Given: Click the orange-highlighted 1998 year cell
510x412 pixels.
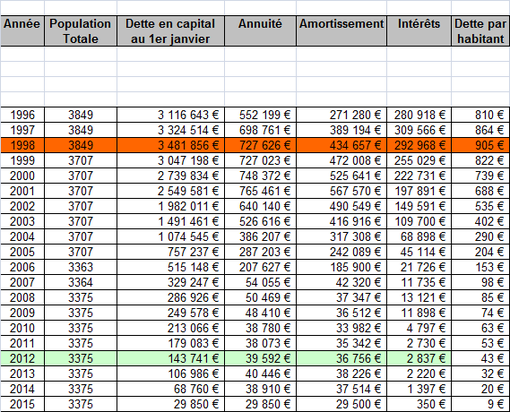Looking at the screenshot, I should (x=22, y=145).
